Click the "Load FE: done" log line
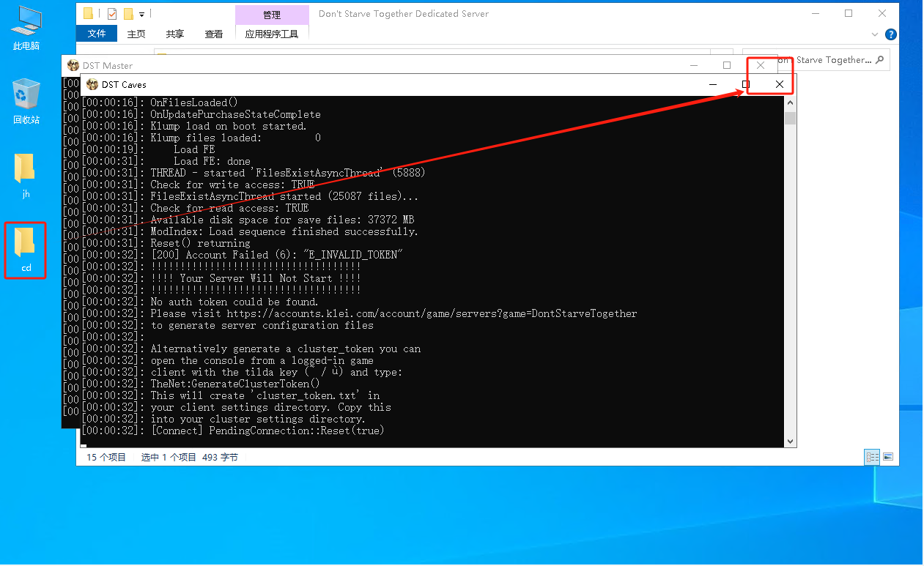Screen dimensions: 924x566 pyautogui.click(x=166, y=161)
